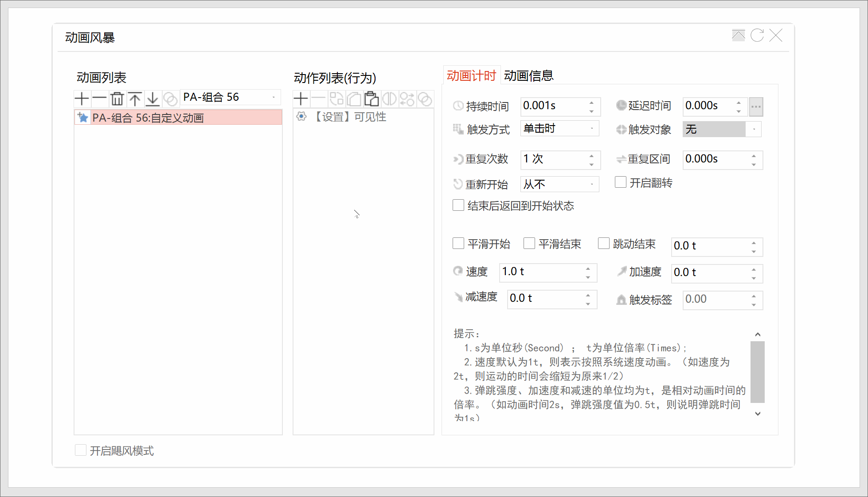Increase the 跳动结束 value spinner
Image resolution: width=868 pixels, height=497 pixels.
click(x=754, y=243)
